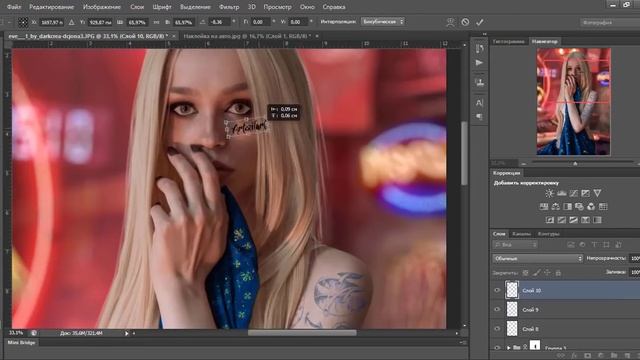Filter layers by shape icon
The image size is (640, 360).
[606, 245]
